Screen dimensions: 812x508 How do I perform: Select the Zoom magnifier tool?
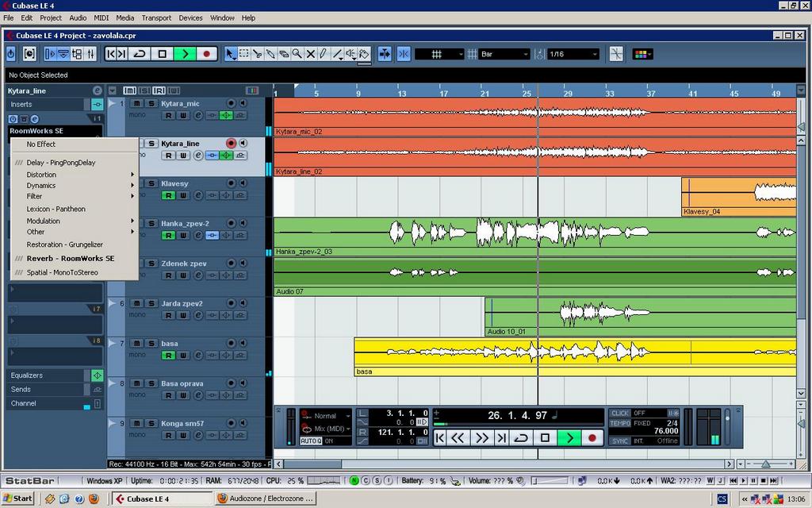[297, 54]
